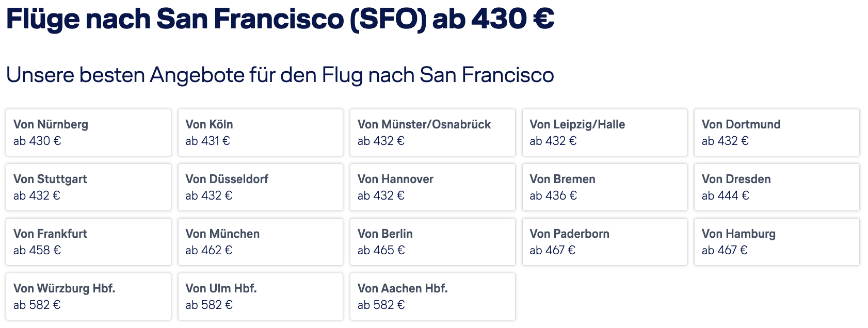Screen dimensions: 868x328
Task: Select the Von Frankfurt ab 458 € deal
Action: click(x=88, y=242)
